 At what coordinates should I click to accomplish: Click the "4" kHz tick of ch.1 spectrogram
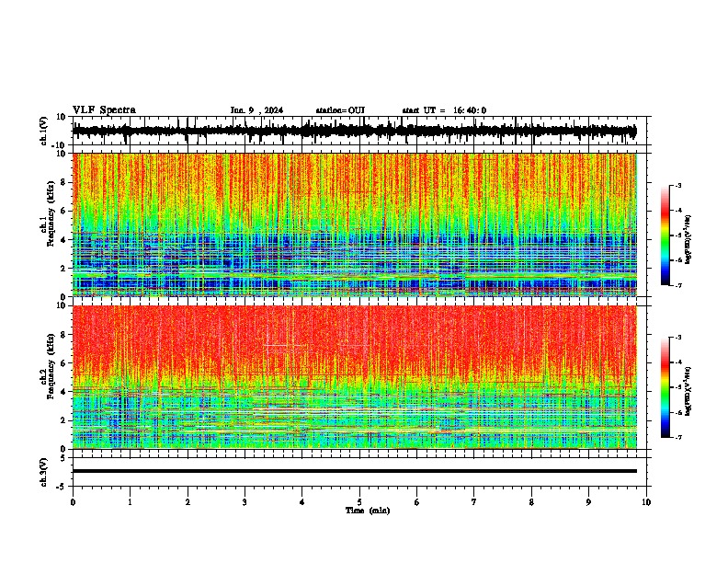point(63,240)
